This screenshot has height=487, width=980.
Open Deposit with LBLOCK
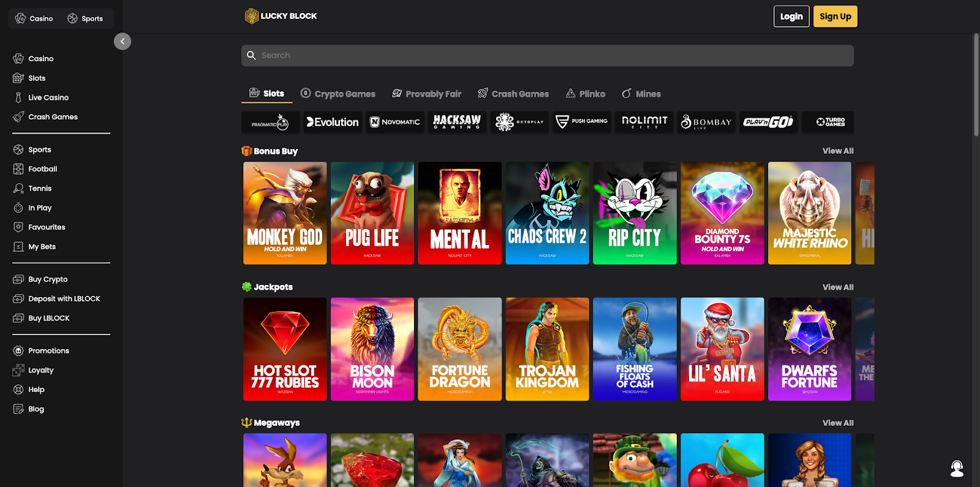56,299
